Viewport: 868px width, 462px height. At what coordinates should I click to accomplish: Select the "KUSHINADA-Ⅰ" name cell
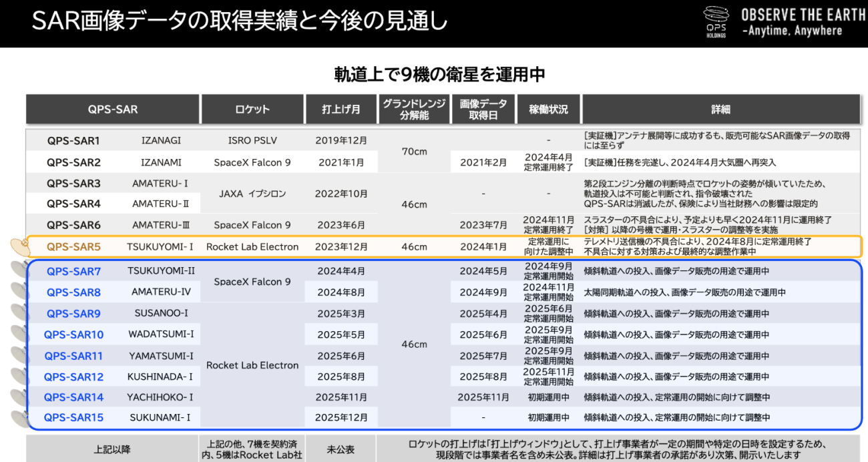[x=160, y=377]
